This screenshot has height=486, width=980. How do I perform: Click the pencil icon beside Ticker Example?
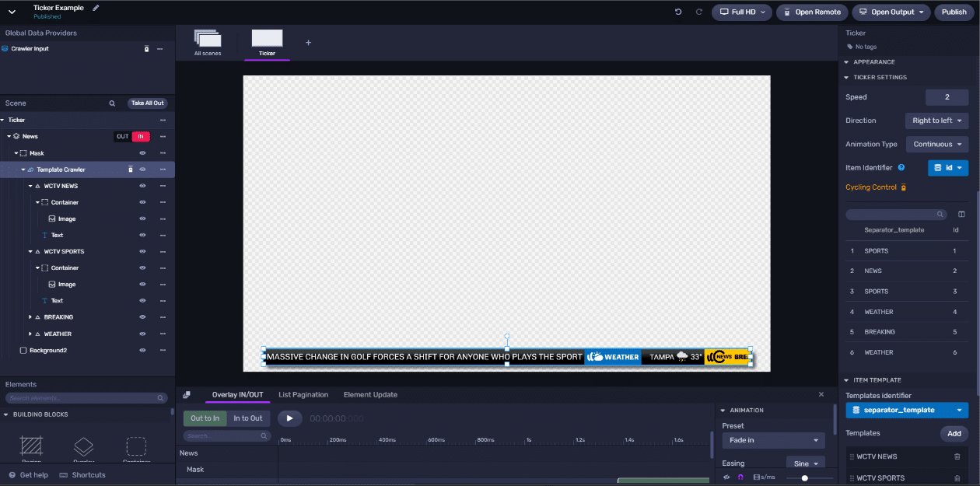(x=96, y=8)
